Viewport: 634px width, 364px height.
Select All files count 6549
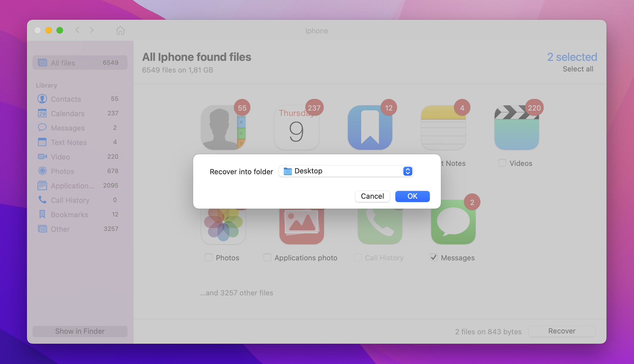click(111, 63)
